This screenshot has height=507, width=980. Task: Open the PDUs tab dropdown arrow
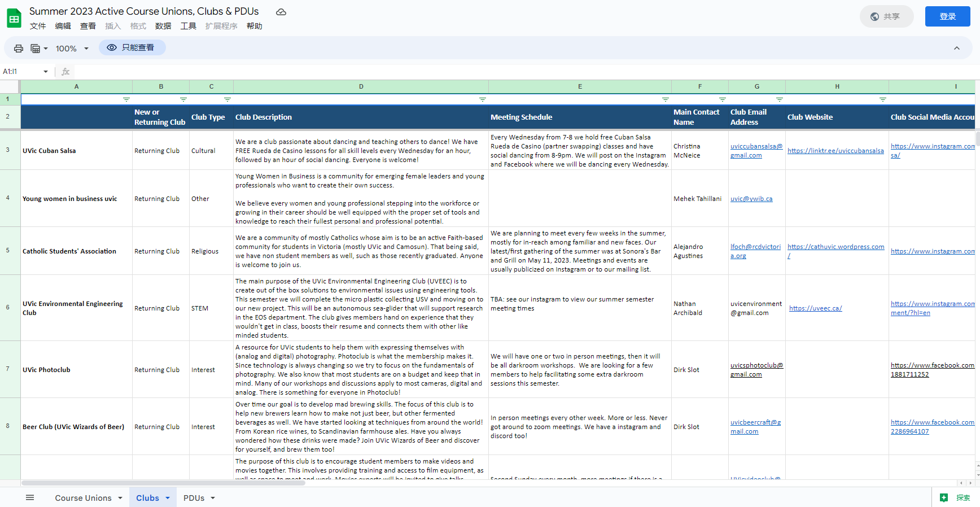[213, 498]
